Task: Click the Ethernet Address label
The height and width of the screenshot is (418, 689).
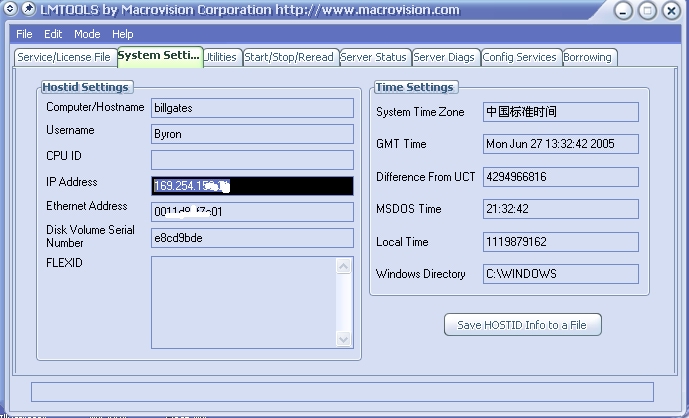Action: pyautogui.click(x=87, y=206)
